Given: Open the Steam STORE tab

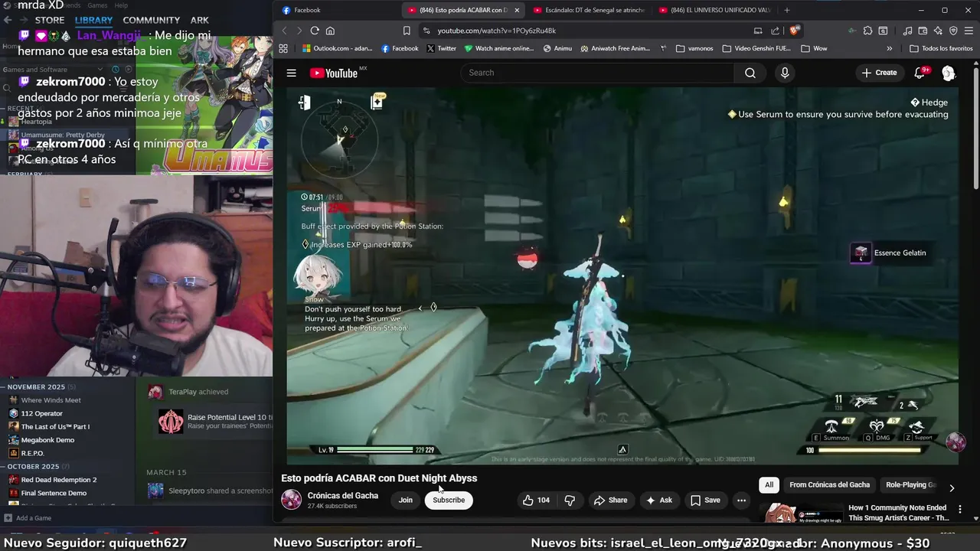Looking at the screenshot, I should pyautogui.click(x=50, y=20).
